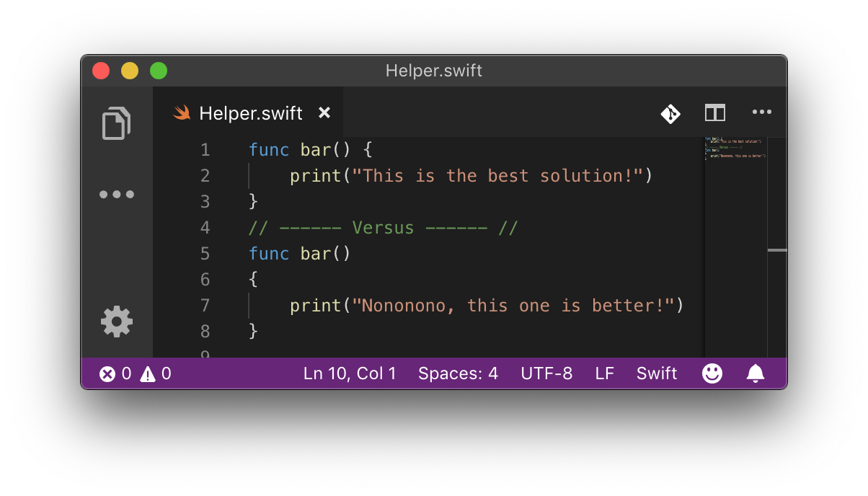Change indentation via Spaces: 4
The height and width of the screenshot is (496, 868).
[x=458, y=373]
